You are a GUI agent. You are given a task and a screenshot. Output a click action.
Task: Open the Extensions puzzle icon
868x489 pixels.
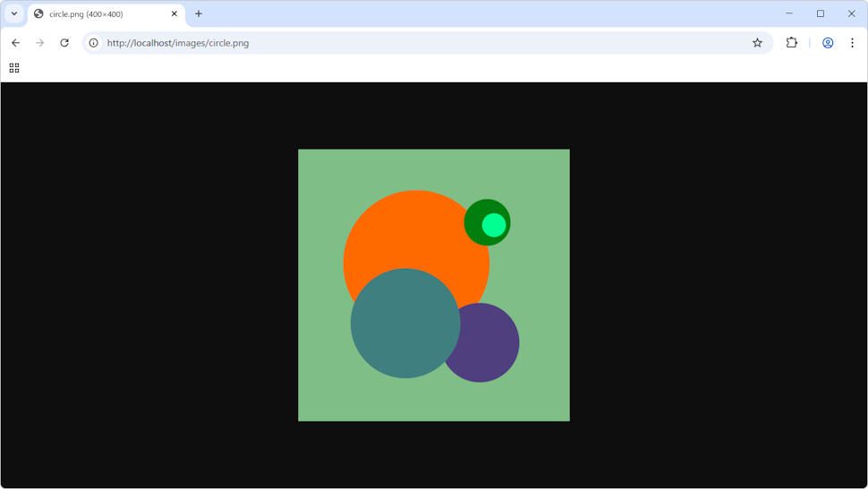pos(791,43)
